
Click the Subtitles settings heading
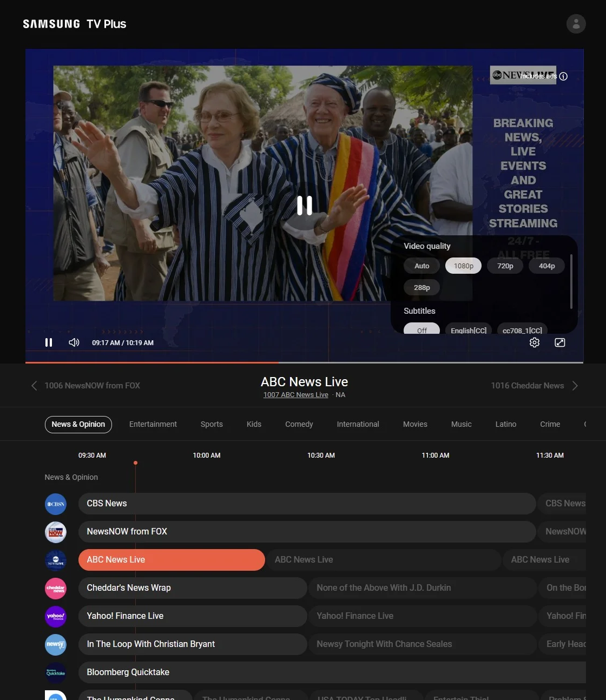pos(419,311)
